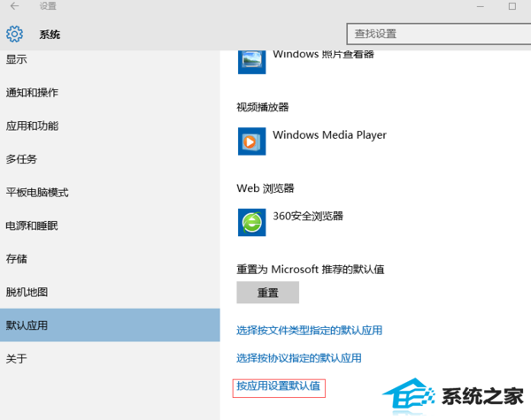Viewport: 531px width, 420px height.
Task: Click the back arrow in the title bar
Action: pyautogui.click(x=14, y=6)
